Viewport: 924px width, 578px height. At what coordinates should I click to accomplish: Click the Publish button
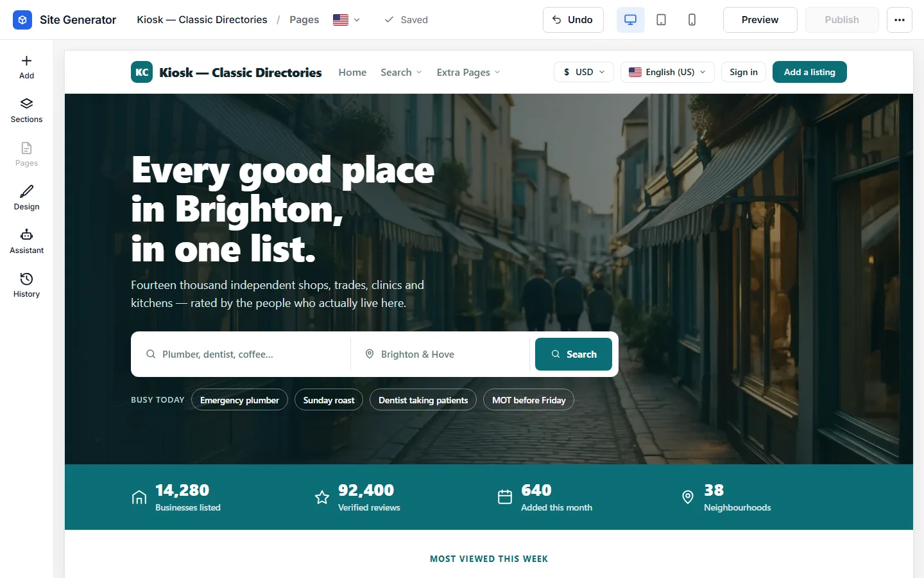(842, 20)
